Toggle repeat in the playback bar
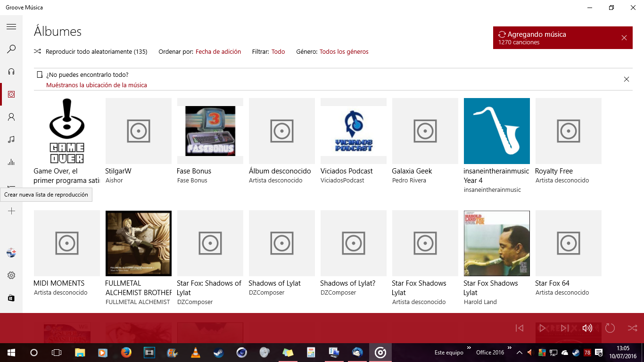The width and height of the screenshot is (644, 362). [610, 328]
